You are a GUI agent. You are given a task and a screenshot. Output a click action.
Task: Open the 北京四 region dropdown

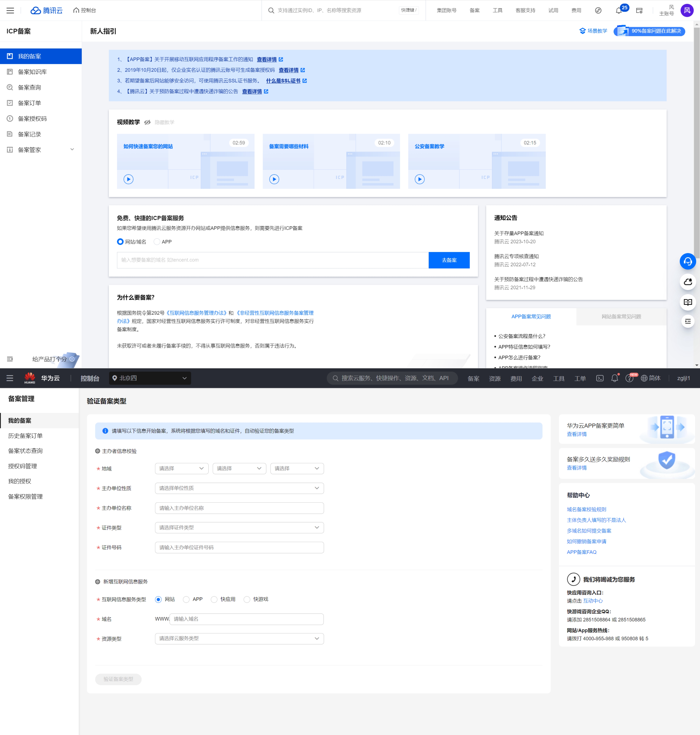tap(150, 378)
